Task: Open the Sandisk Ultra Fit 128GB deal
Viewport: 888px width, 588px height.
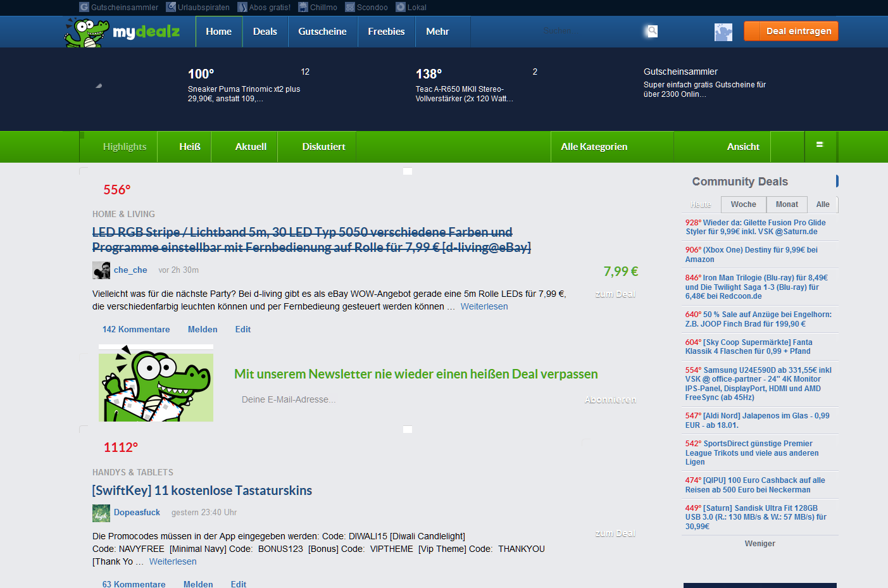Action: (756, 518)
